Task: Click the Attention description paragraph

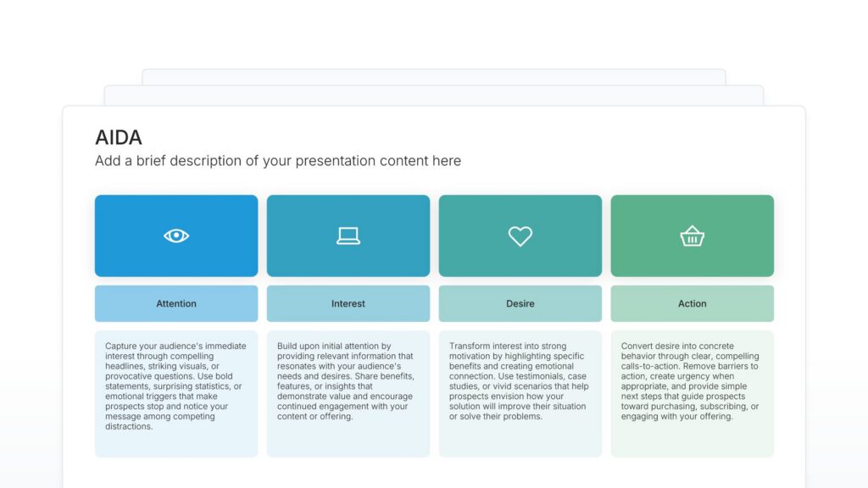Action: pyautogui.click(x=176, y=386)
